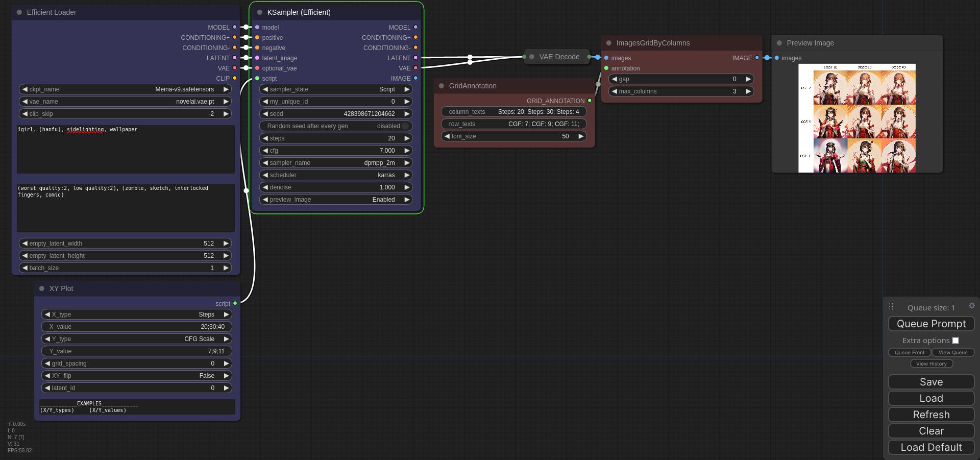Viewport: 980px width, 460px height.
Task: Next ckpt_name option via right arrow
Action: click(x=226, y=89)
